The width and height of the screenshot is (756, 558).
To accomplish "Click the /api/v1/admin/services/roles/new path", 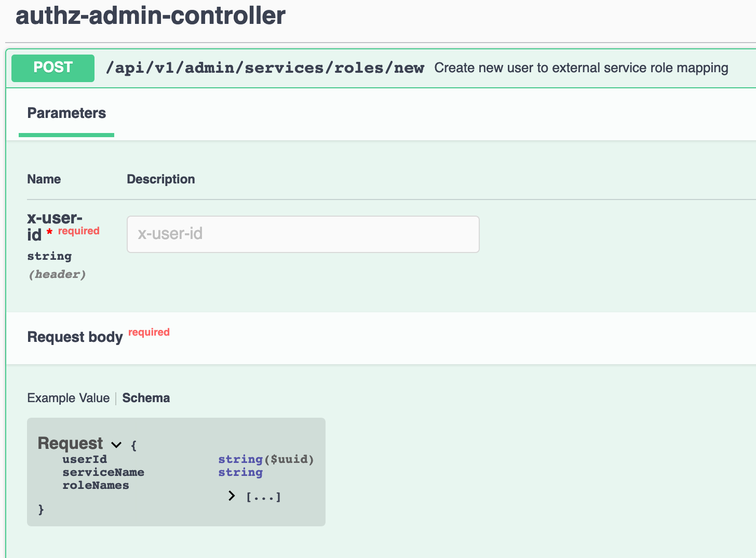I will [265, 68].
